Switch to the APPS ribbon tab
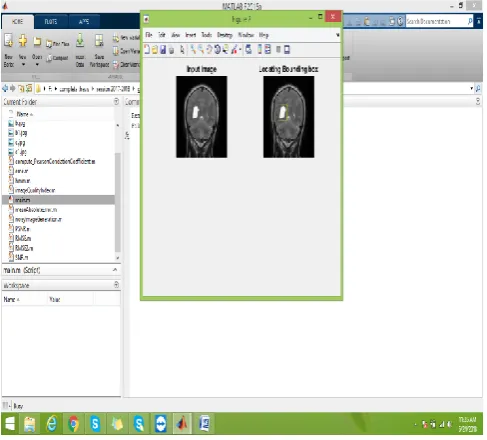Viewport: 487px width, 440px height. pyautogui.click(x=84, y=22)
